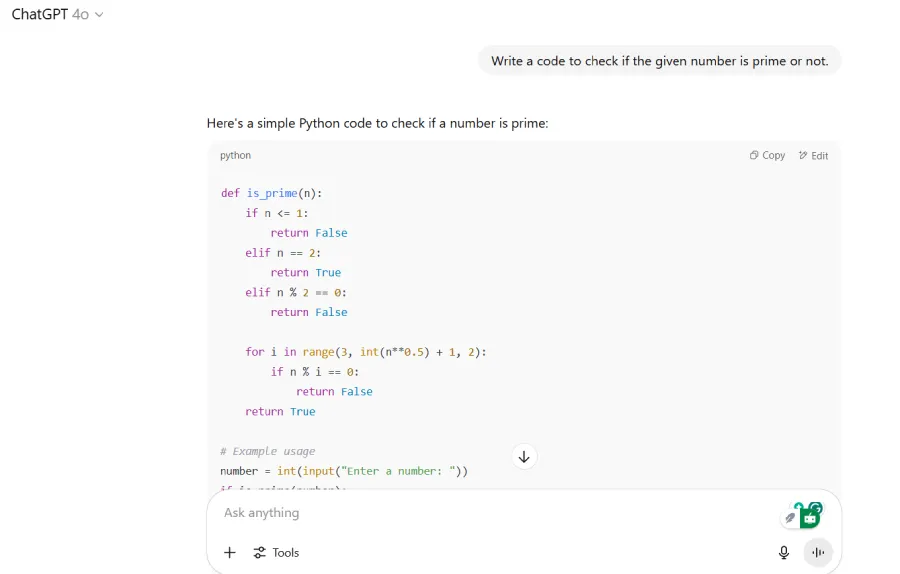Screen dimensions: 900x574
Task: Click the "python" language label
Action: (236, 156)
